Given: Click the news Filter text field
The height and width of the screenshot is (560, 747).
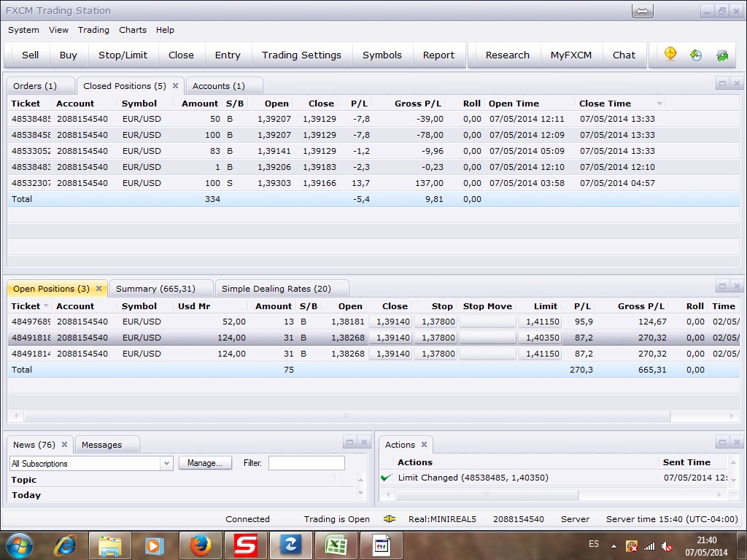Looking at the screenshot, I should (x=306, y=463).
